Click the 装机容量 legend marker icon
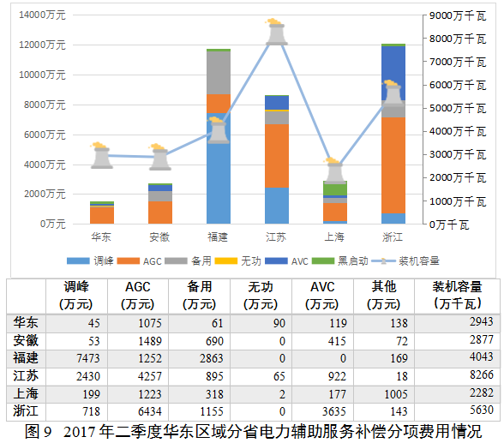504x443 pixels. coord(383,261)
